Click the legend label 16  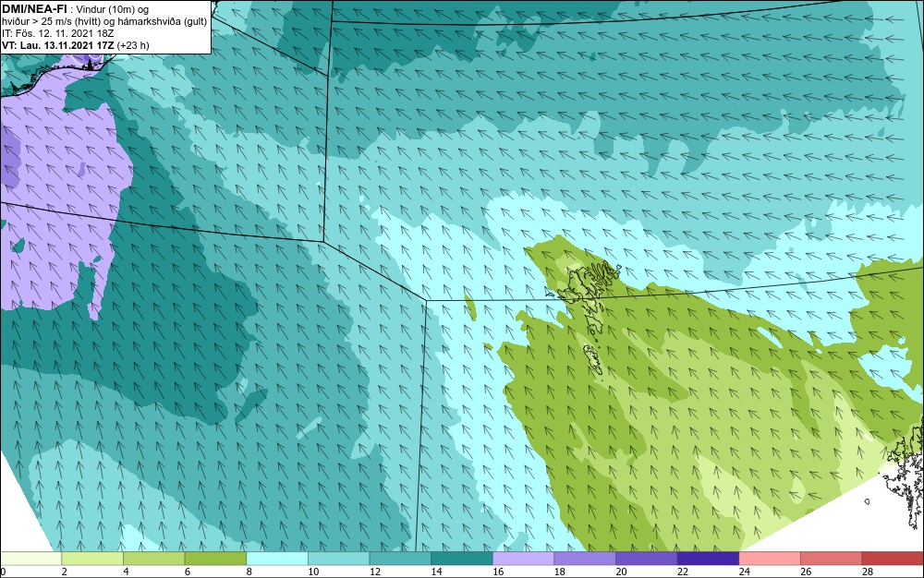click(x=498, y=572)
